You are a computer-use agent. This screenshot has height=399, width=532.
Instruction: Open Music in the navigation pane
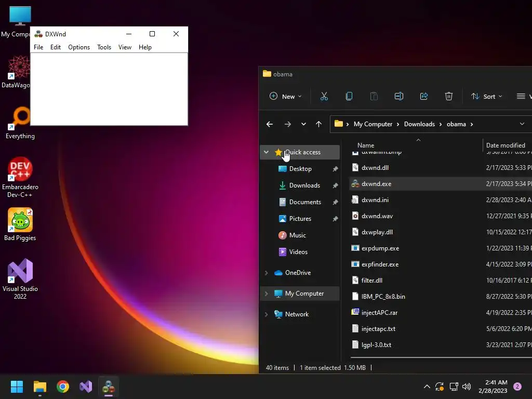click(297, 235)
